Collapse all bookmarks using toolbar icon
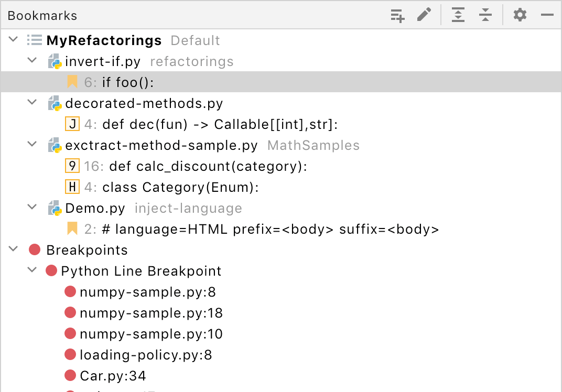The image size is (562, 392). [x=485, y=15]
